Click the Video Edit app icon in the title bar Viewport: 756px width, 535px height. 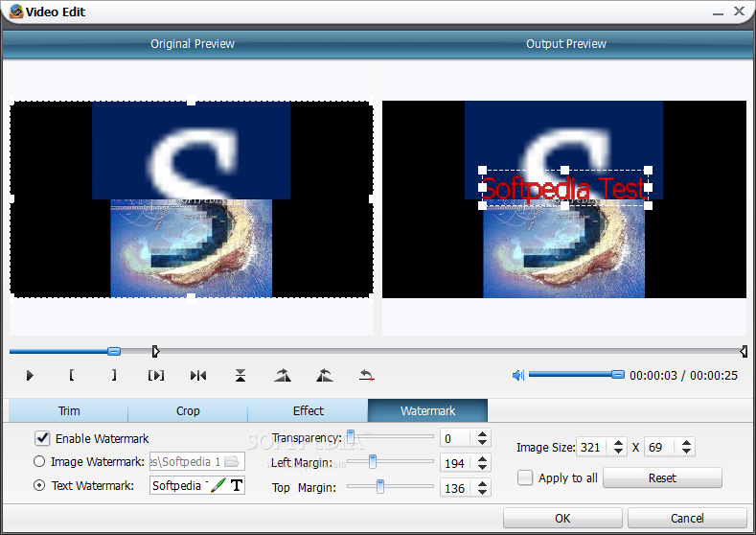[16, 12]
